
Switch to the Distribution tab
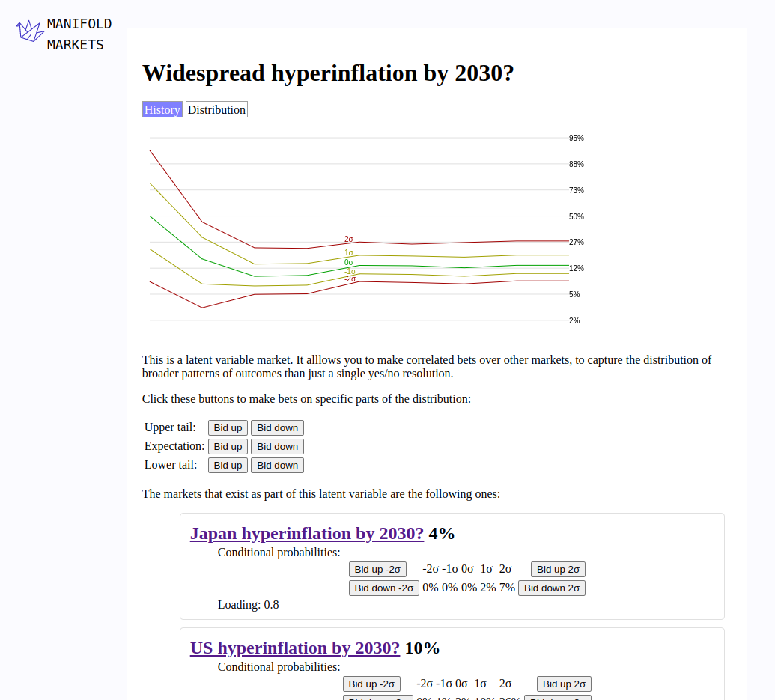coord(216,109)
